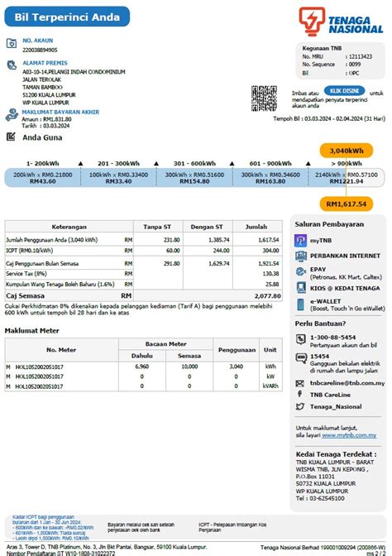Screen dimensions: 392x556
Task: Click the 3,040kWh usage marker
Action: pos(347,151)
